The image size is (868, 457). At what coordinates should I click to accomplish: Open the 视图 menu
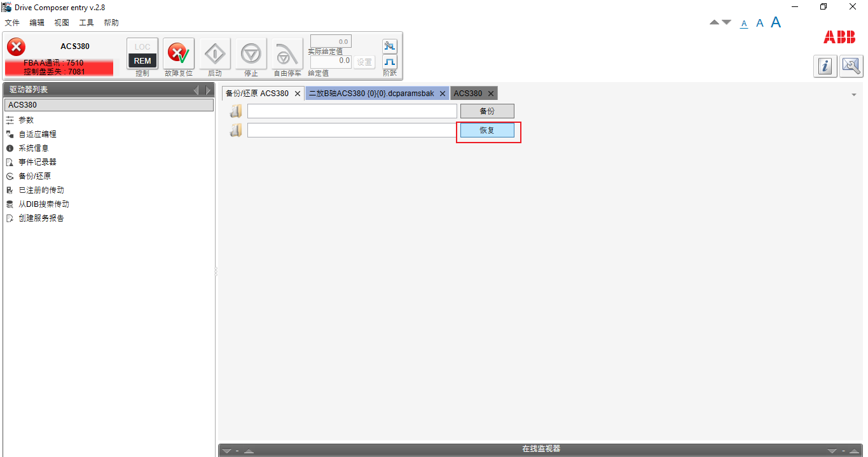pyautogui.click(x=62, y=22)
